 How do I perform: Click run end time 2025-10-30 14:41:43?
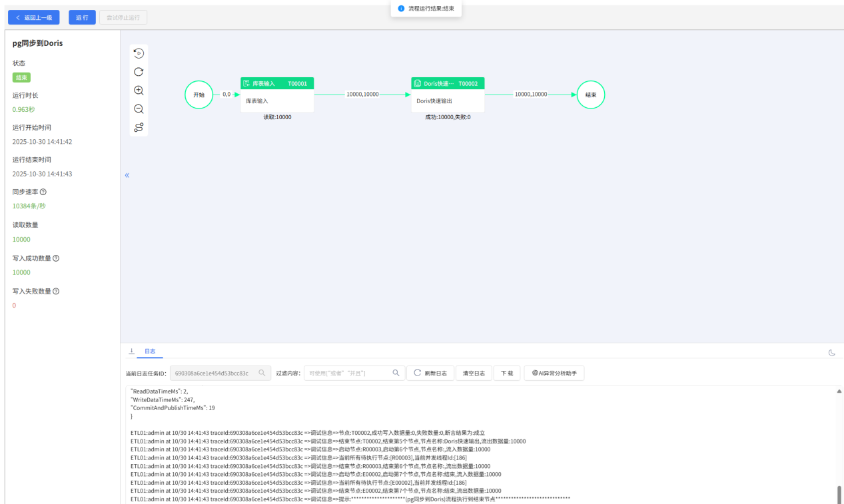[42, 174]
